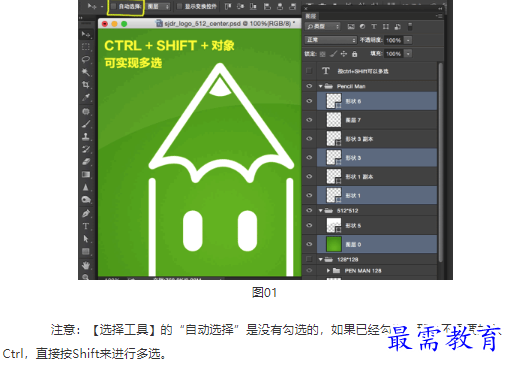
Task: Select the Healing Brush tool
Action: pos(86,111)
